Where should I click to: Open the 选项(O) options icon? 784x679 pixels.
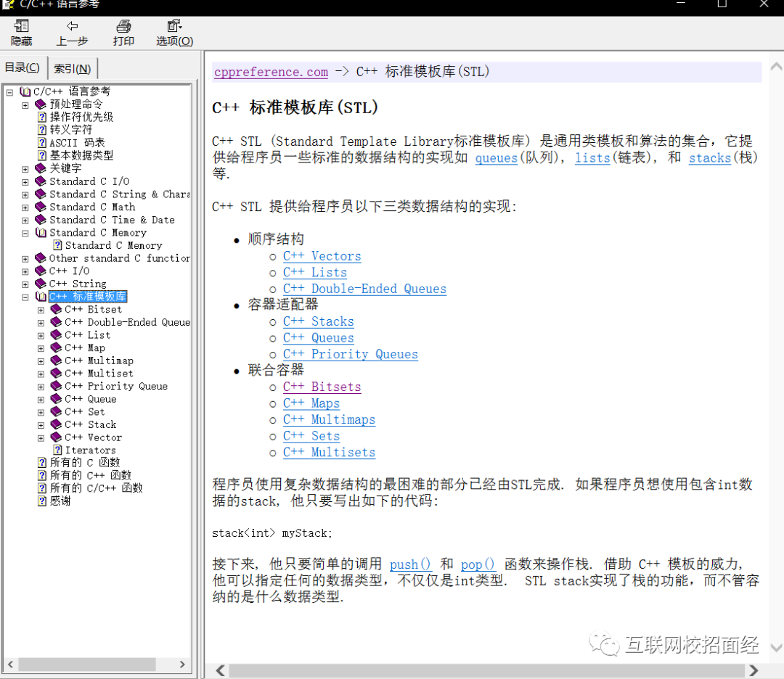pyautogui.click(x=174, y=25)
